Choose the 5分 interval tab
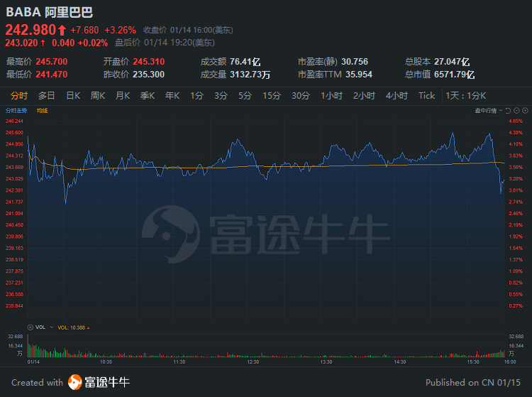This screenshot has height=397, width=532. [x=245, y=96]
